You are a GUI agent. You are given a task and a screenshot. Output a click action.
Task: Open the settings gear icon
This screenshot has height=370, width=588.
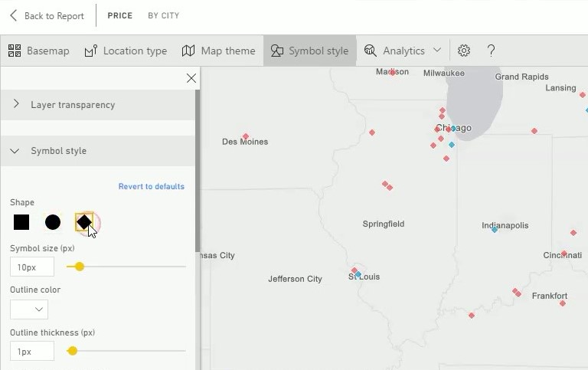[x=464, y=51]
